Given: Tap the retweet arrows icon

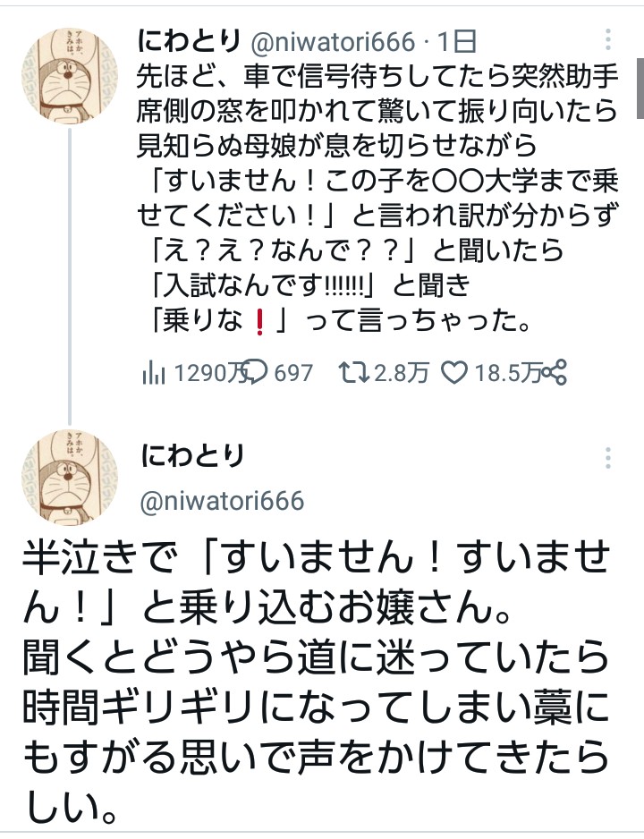Looking at the screenshot, I should pos(354,372).
